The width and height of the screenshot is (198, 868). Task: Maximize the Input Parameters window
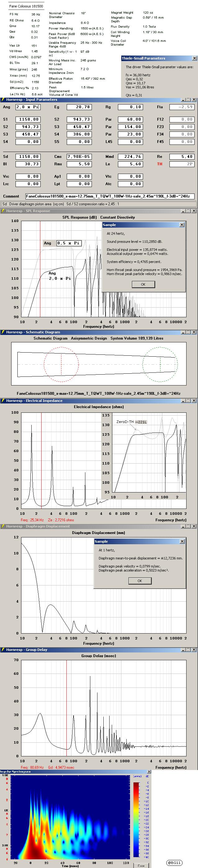click(x=189, y=100)
